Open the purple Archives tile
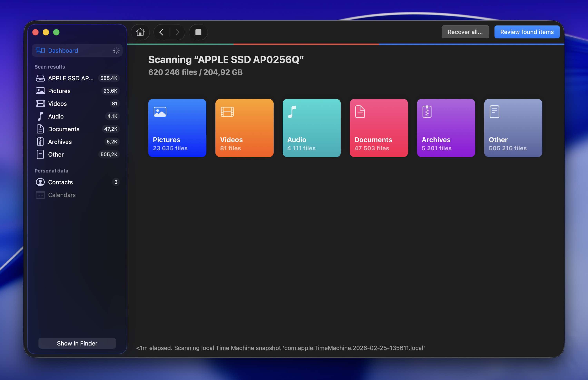The height and width of the screenshot is (380, 588). [x=446, y=128]
